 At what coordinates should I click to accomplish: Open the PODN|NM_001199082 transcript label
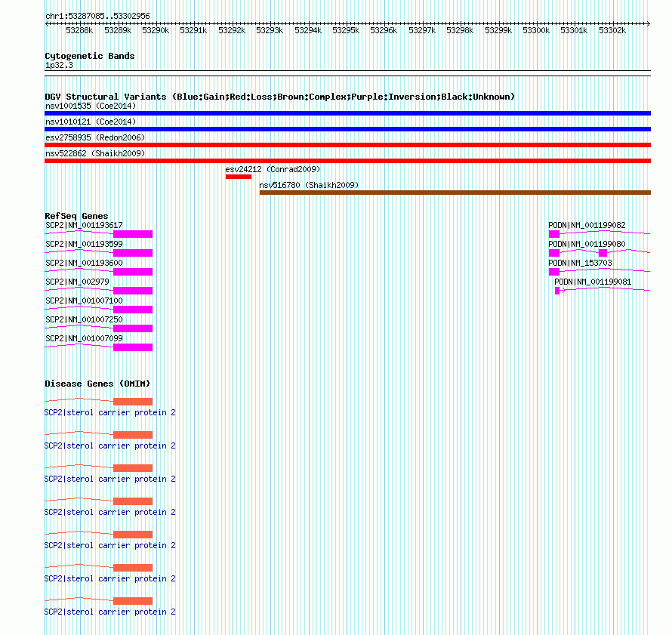pos(587,225)
